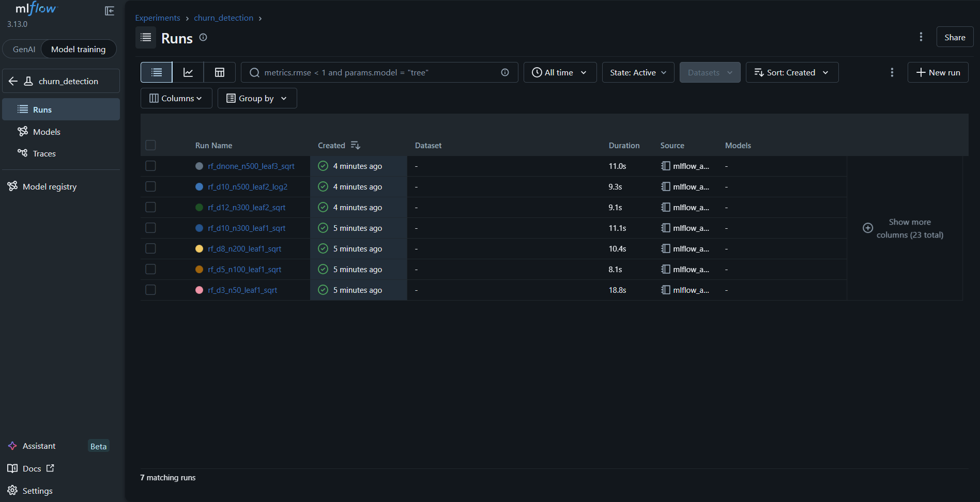The image size is (980, 502).
Task: Click duration value 18.8s
Action: (617, 290)
